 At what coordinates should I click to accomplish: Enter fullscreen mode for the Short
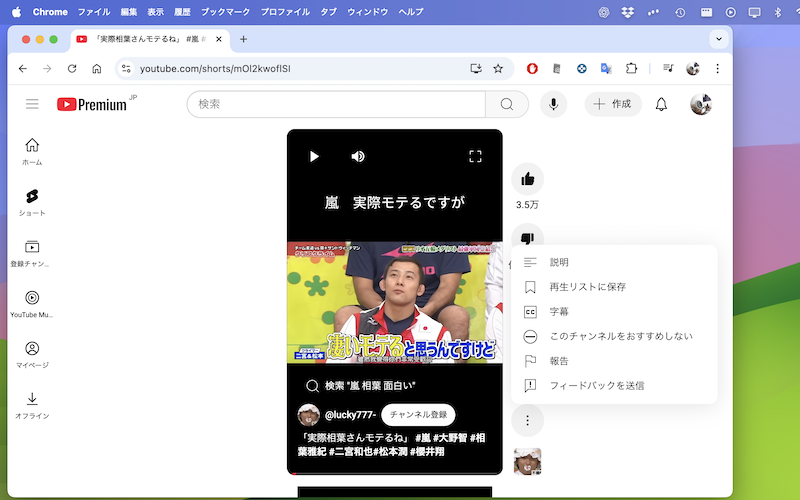(x=475, y=156)
